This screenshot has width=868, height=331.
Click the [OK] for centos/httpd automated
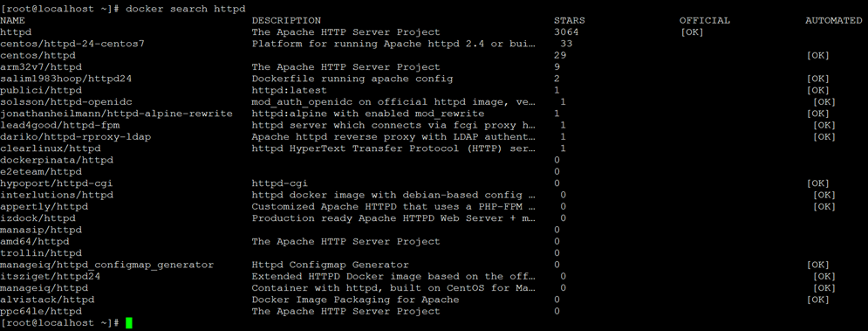(817, 55)
